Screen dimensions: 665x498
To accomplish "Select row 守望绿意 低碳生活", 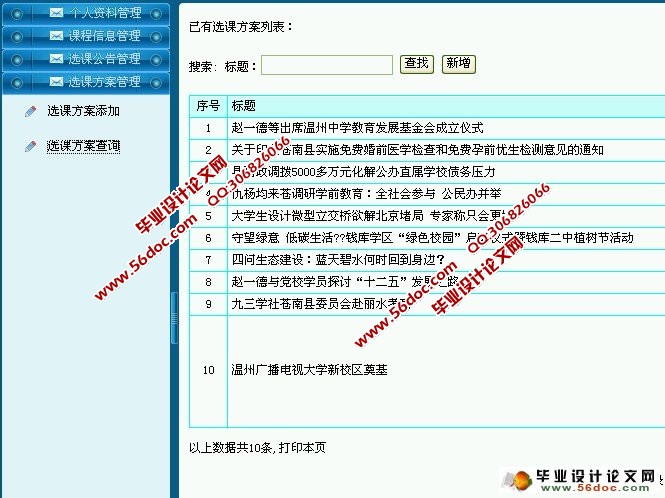I will click(x=427, y=238).
